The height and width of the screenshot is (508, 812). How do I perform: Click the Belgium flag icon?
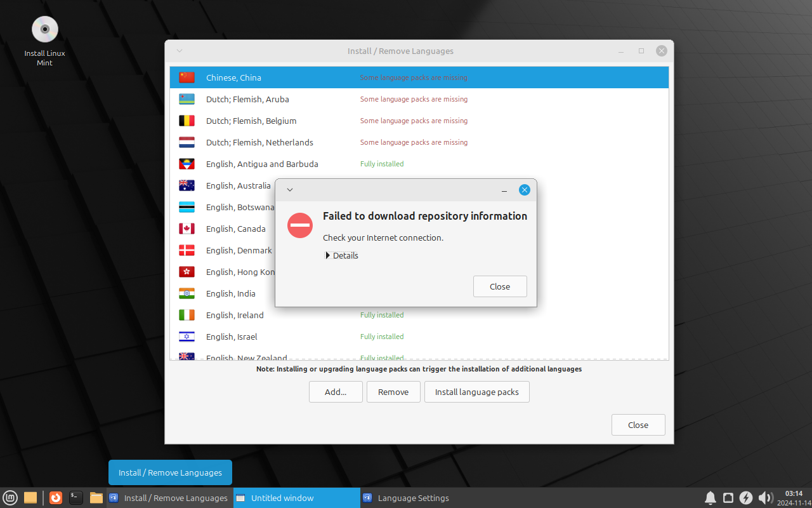187,121
